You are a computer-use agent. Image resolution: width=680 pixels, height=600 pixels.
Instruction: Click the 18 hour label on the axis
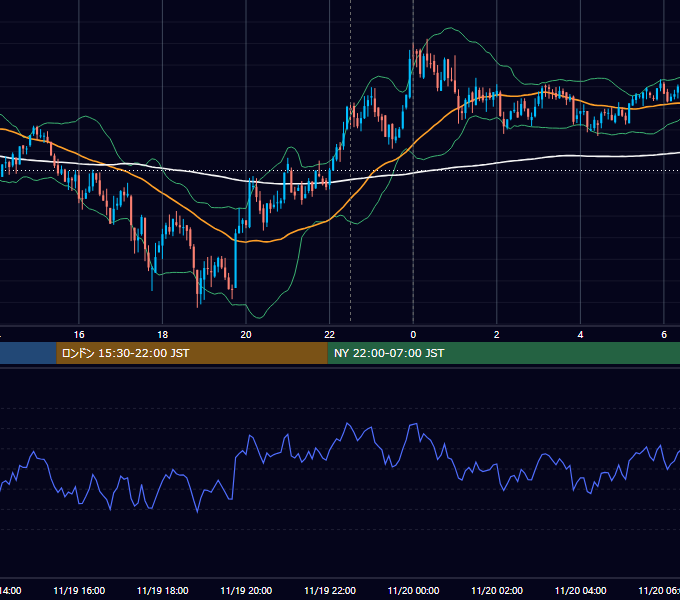pos(163,335)
